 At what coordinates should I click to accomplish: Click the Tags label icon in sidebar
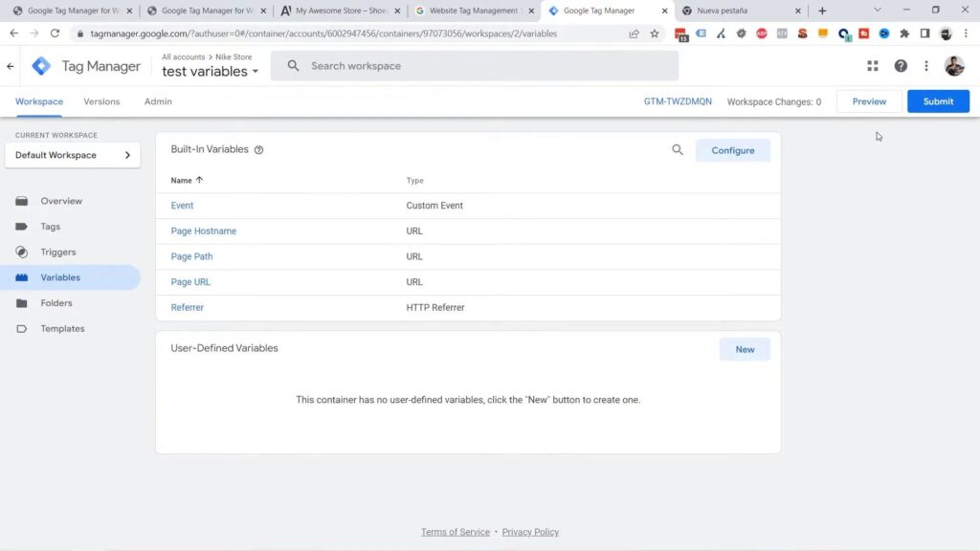[22, 227]
